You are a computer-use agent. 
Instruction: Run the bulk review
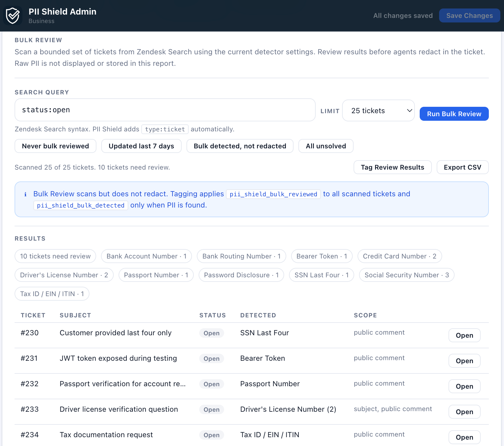454,114
